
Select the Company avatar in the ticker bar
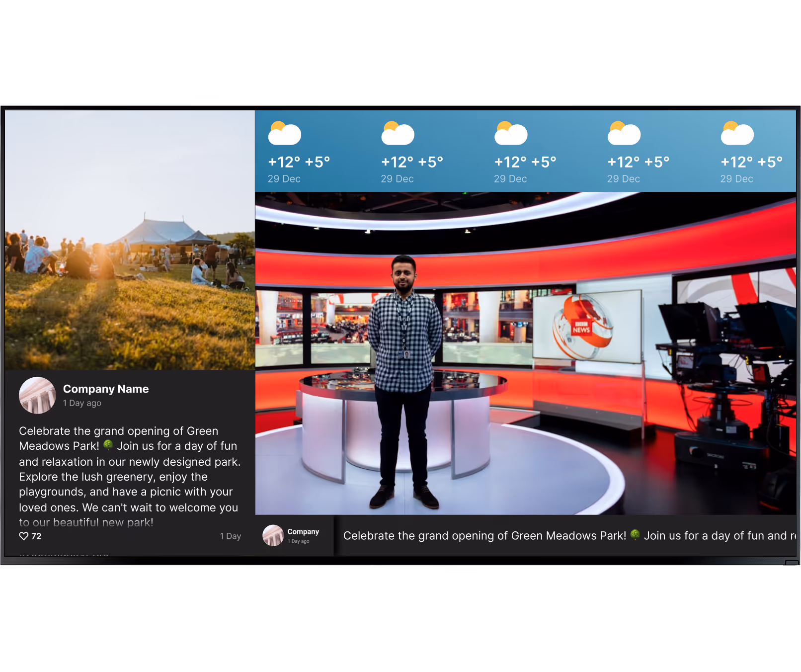[x=273, y=536]
